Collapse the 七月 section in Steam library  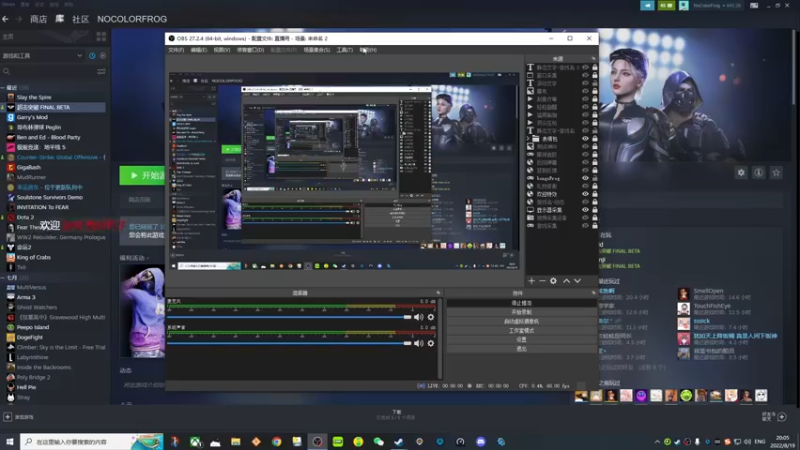(3, 278)
